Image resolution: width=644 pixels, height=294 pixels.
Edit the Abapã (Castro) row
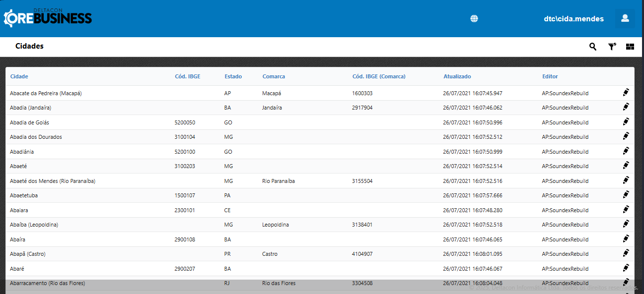[x=626, y=253]
